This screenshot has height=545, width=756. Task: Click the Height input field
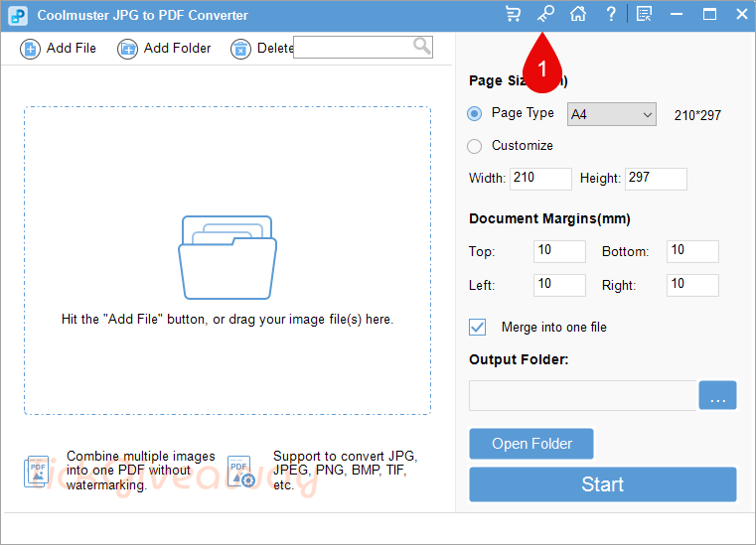(656, 179)
